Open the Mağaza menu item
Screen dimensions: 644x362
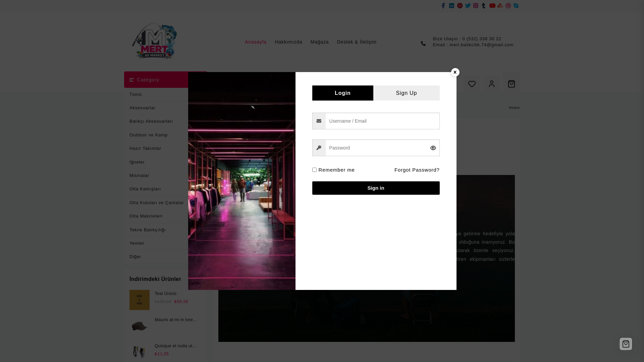click(x=320, y=42)
